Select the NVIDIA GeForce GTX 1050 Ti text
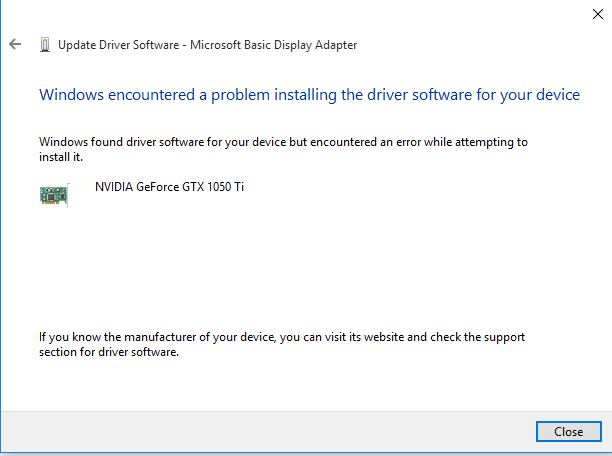Viewport: 612px width, 456px height. tap(169, 187)
